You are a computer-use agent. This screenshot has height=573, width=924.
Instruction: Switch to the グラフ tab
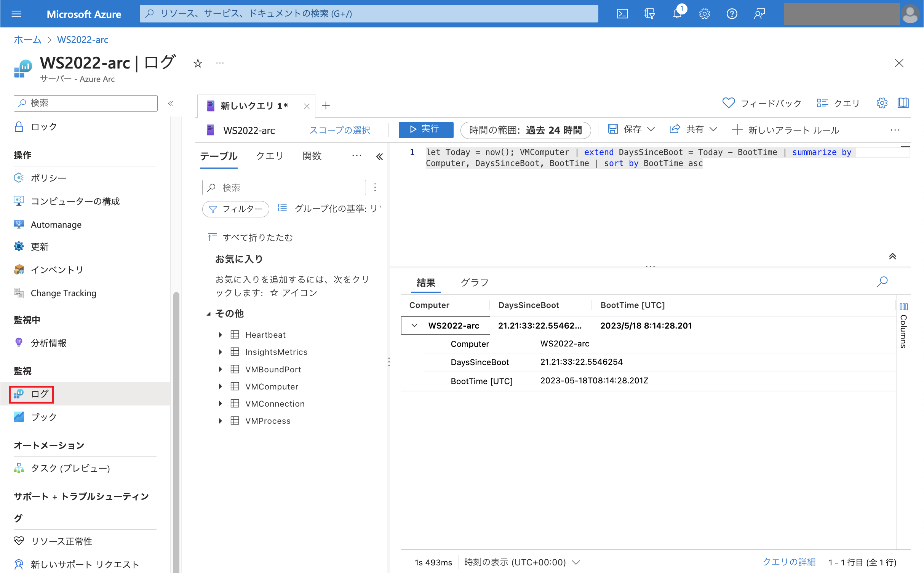pos(475,283)
